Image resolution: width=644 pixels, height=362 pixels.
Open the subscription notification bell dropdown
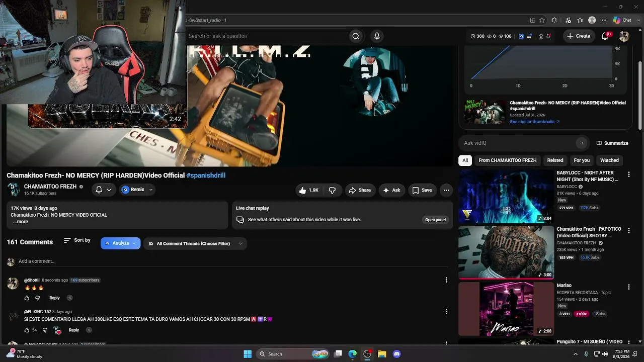(104, 190)
